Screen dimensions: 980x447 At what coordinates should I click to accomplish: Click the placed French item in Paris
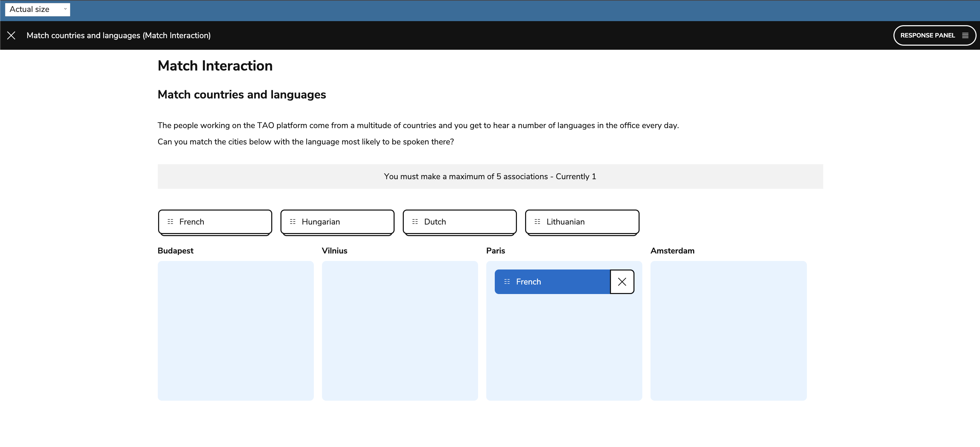click(552, 282)
